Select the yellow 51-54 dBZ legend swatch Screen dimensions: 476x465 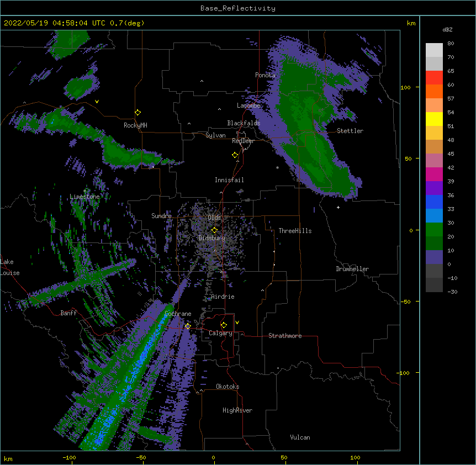(x=434, y=119)
